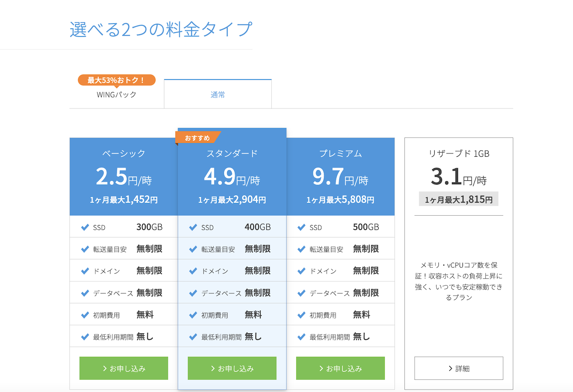This screenshot has width=573, height=392.
Task: Click 無料 for スタンダード 初期費用
Action: tap(253, 314)
